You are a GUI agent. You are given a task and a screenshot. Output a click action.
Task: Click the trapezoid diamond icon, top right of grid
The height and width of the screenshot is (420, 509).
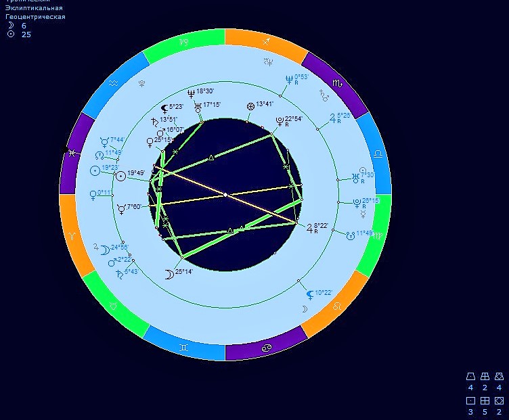click(x=500, y=377)
